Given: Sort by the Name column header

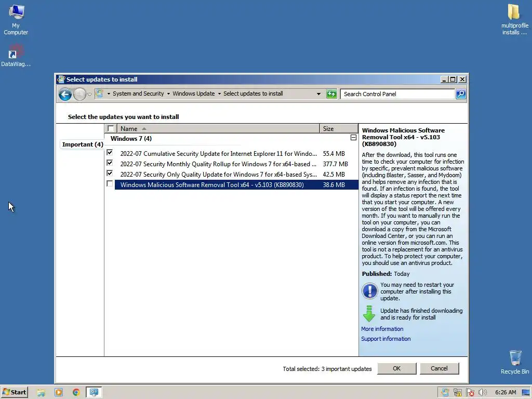Looking at the screenshot, I should [218, 129].
